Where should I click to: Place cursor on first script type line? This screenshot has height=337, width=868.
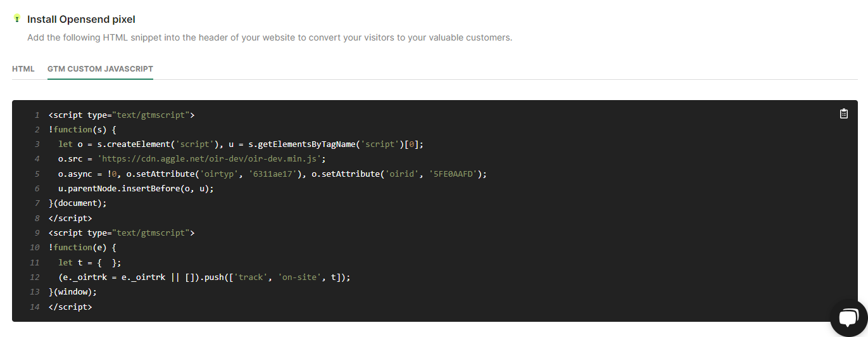coord(122,115)
